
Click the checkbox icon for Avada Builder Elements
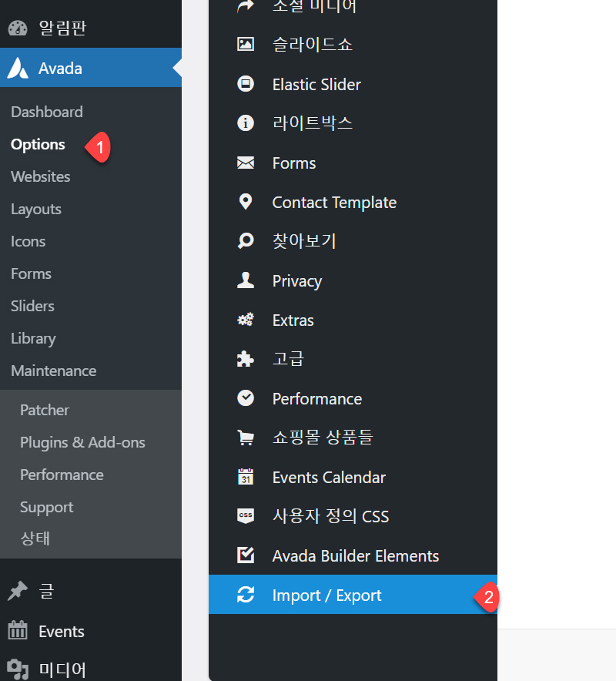coord(246,555)
